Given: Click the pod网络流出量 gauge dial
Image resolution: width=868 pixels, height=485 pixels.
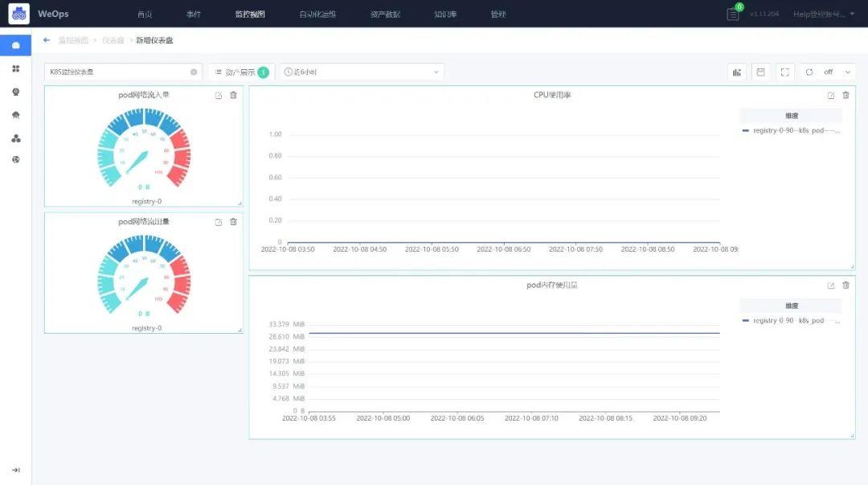Looking at the screenshot, I should 144,275.
